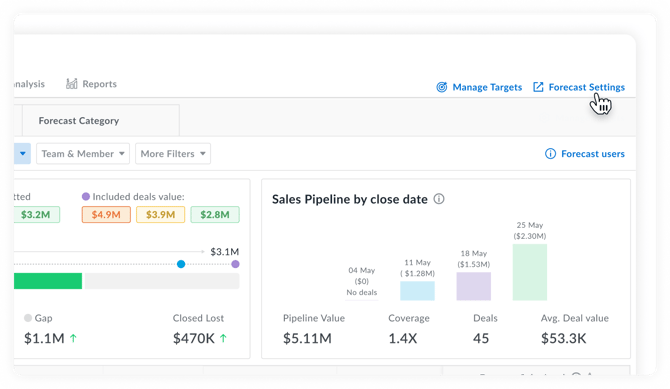Click the green up arrow next to $1.1M
The height and width of the screenshot is (389, 670).
point(73,338)
